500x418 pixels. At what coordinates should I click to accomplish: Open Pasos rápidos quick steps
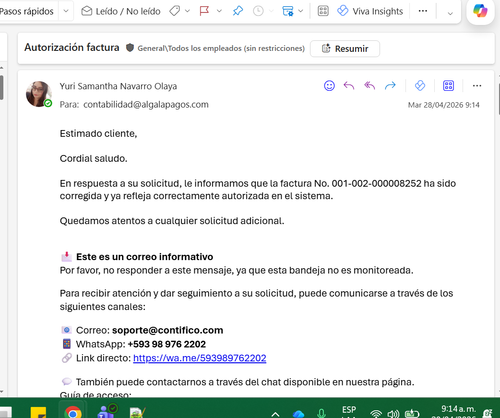[27, 11]
